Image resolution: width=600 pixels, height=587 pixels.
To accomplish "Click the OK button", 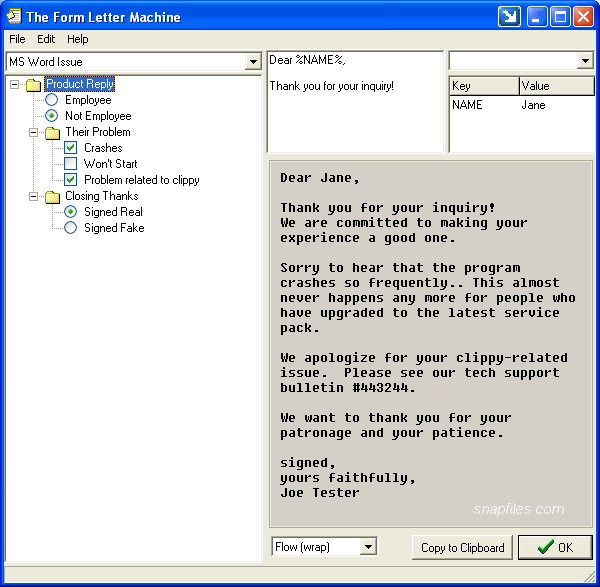I will [555, 548].
